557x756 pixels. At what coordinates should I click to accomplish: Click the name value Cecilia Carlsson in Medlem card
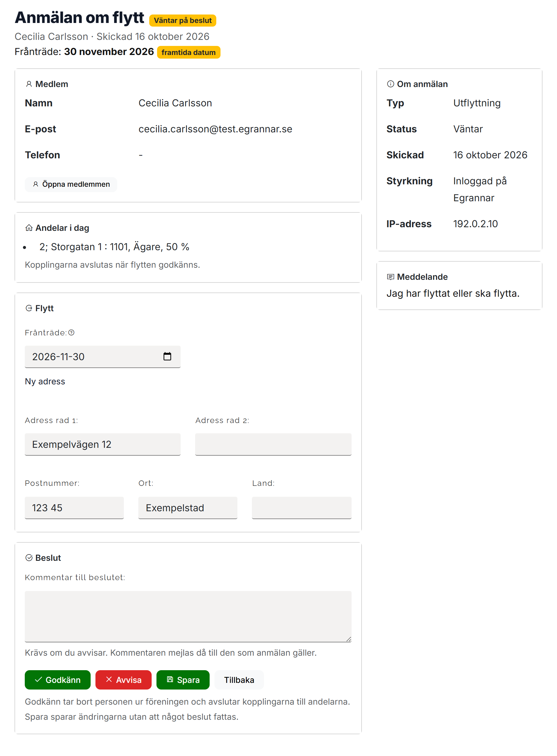175,103
